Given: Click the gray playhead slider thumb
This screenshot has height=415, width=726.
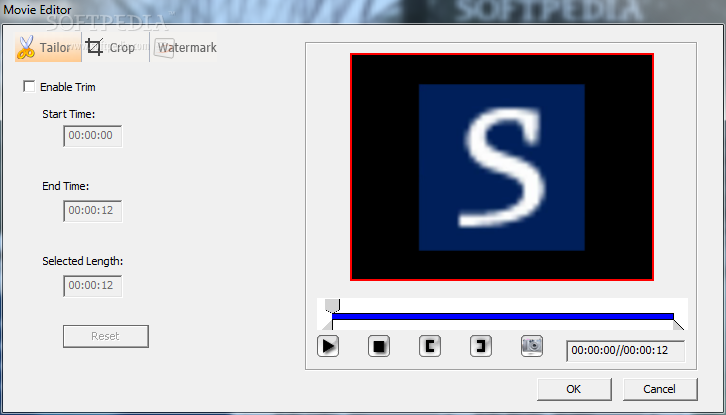Looking at the screenshot, I should click(332, 305).
